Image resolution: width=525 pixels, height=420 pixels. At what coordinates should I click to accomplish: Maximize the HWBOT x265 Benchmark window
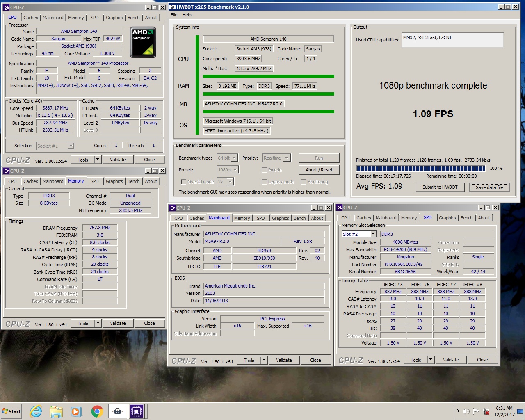[508, 7]
